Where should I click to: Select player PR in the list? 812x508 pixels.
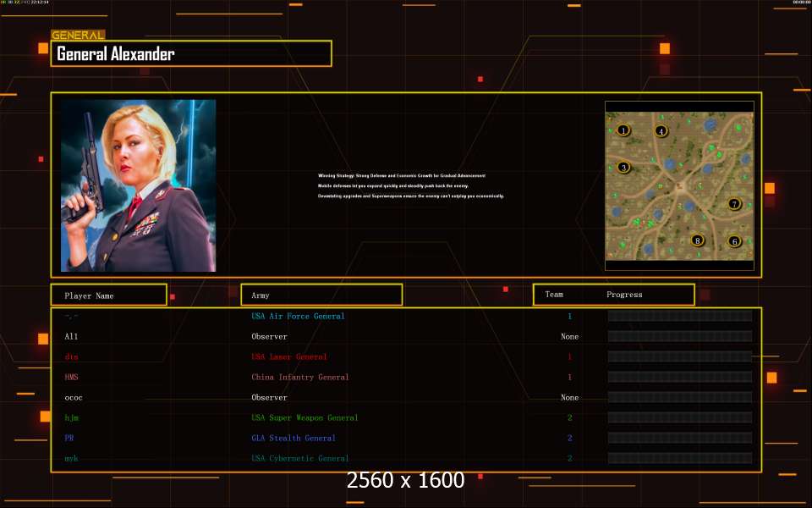[x=69, y=438]
